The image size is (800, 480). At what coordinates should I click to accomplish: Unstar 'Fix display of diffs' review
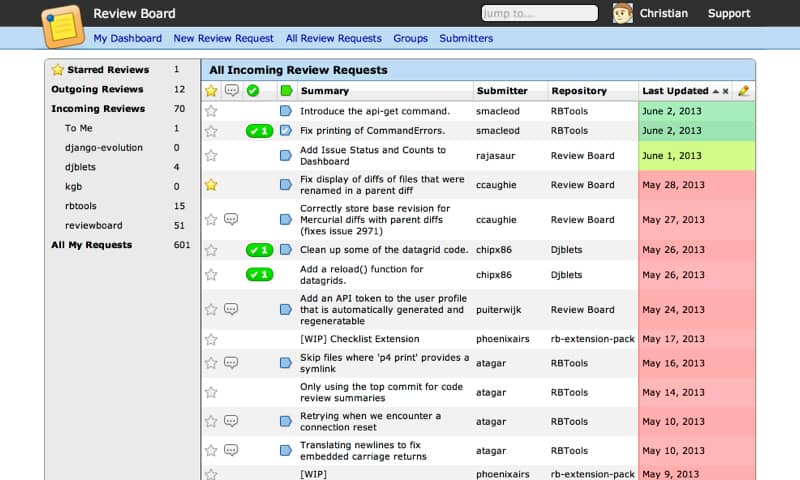pyautogui.click(x=211, y=185)
